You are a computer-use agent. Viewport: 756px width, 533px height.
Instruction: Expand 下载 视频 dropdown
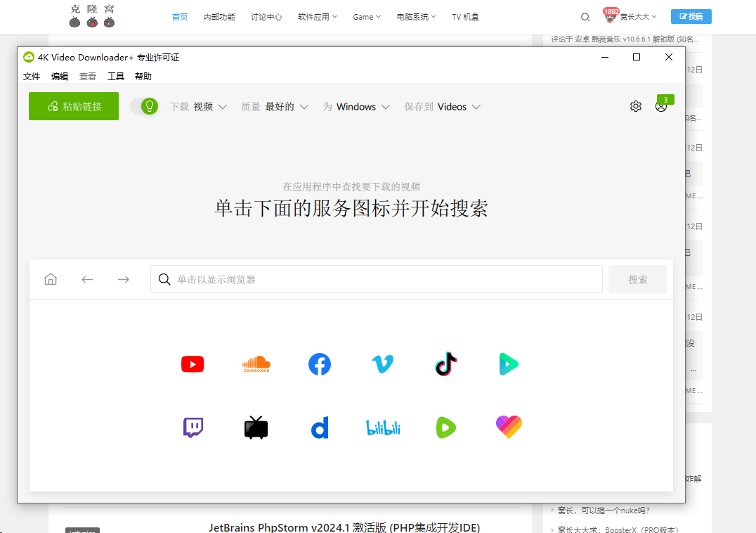click(x=198, y=107)
